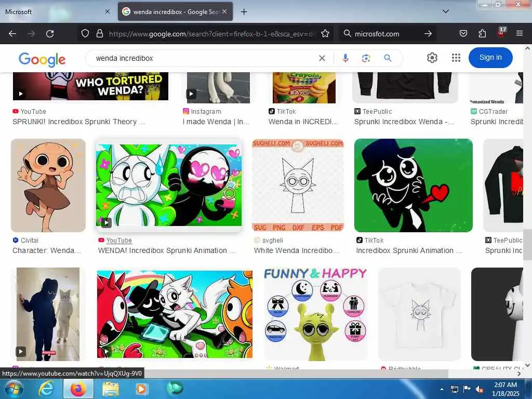The height and width of the screenshot is (399, 532).
Task: Start voice search with the microphone icon
Action: click(x=345, y=58)
